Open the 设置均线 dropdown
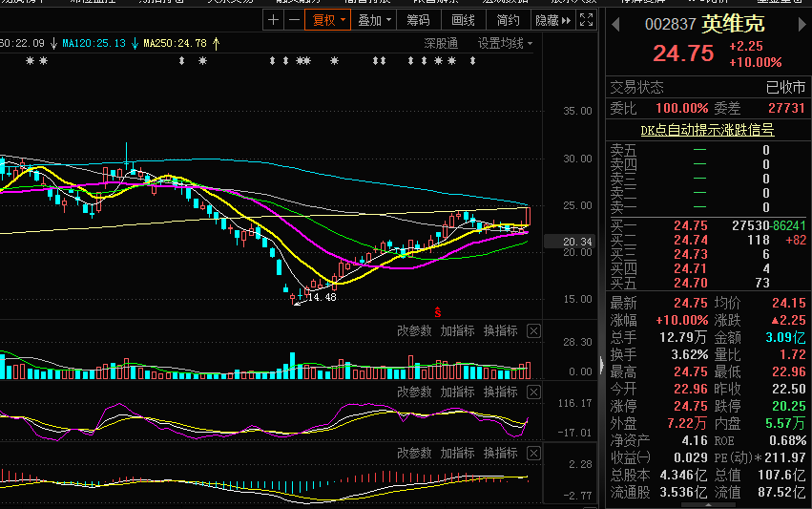The width and height of the screenshot is (812, 509). click(505, 44)
